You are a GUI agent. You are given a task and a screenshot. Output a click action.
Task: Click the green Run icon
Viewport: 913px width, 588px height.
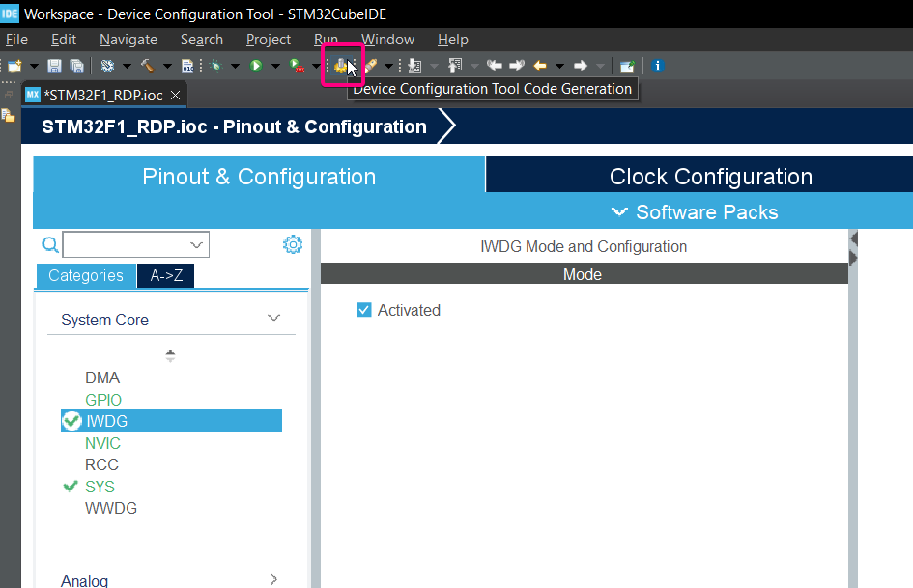tap(256, 66)
